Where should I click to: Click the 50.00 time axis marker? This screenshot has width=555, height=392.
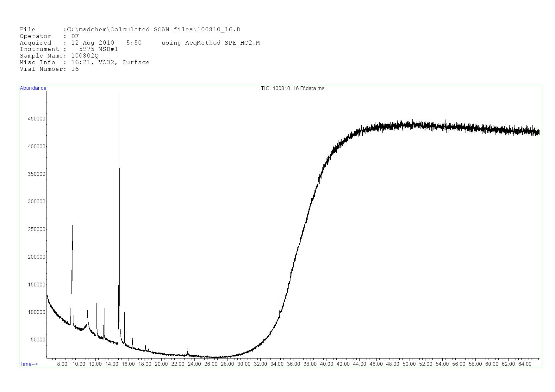click(409, 364)
